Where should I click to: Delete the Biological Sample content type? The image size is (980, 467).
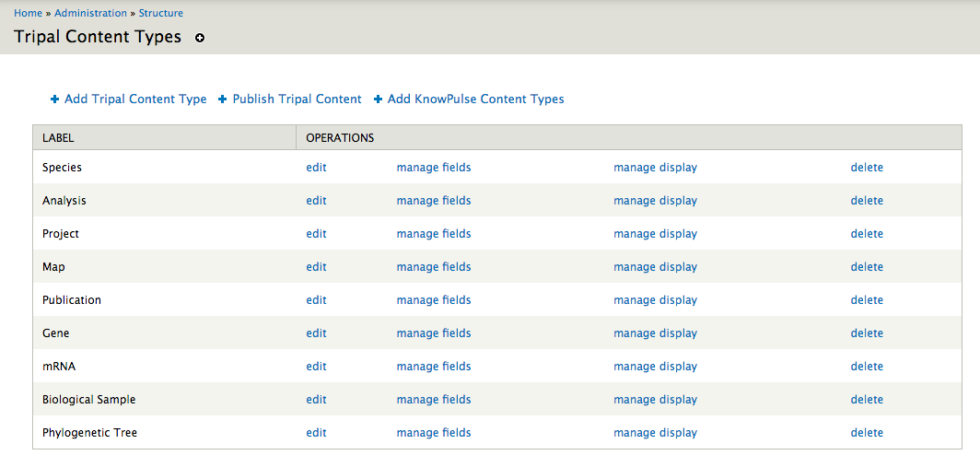(867, 400)
